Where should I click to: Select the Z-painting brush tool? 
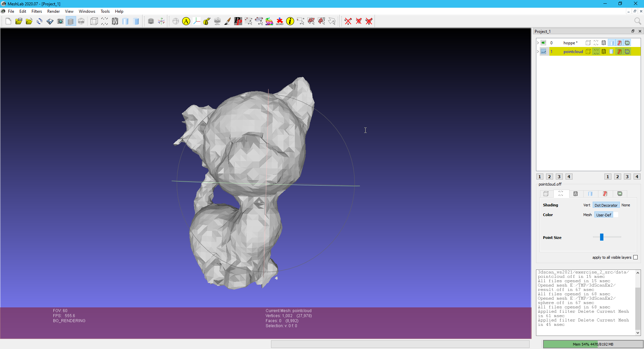point(228,21)
